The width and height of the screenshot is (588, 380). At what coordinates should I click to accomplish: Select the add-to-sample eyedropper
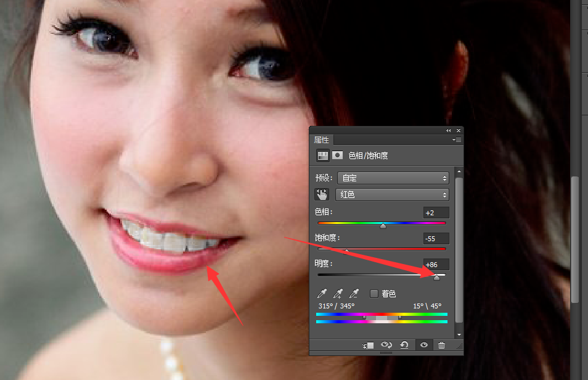pos(338,293)
